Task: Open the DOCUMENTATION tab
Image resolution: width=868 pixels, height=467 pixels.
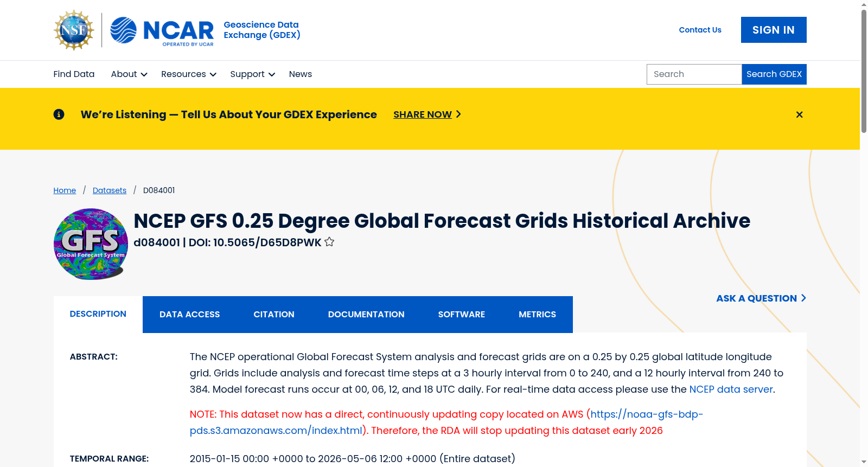Action: pos(366,315)
